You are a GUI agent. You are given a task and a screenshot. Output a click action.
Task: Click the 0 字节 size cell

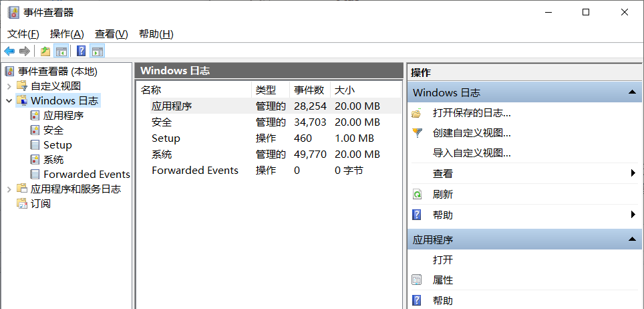coord(349,171)
